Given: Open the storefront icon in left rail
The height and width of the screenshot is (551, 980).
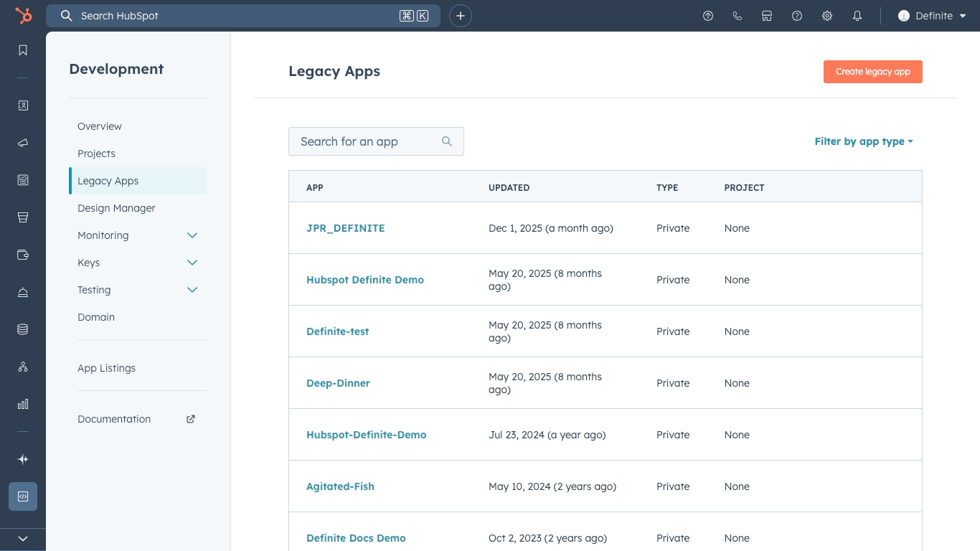Looking at the screenshot, I should click(x=23, y=217).
